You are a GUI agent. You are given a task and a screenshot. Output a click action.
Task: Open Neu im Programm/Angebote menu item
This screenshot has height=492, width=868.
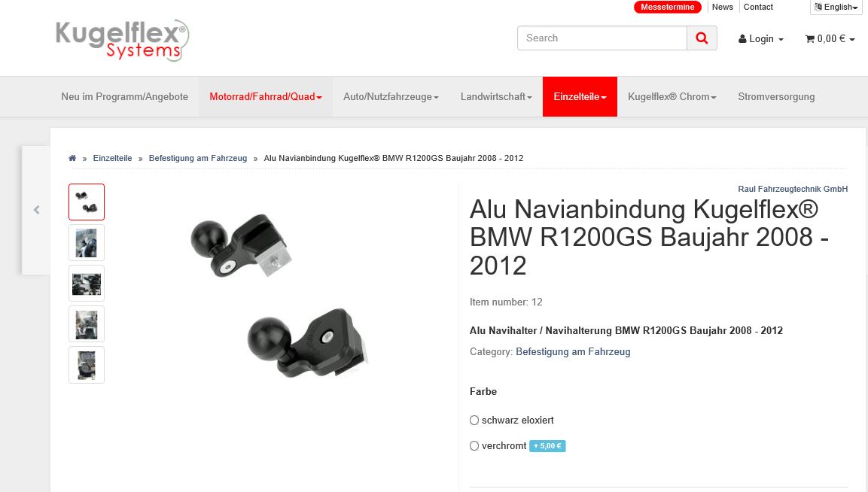124,97
